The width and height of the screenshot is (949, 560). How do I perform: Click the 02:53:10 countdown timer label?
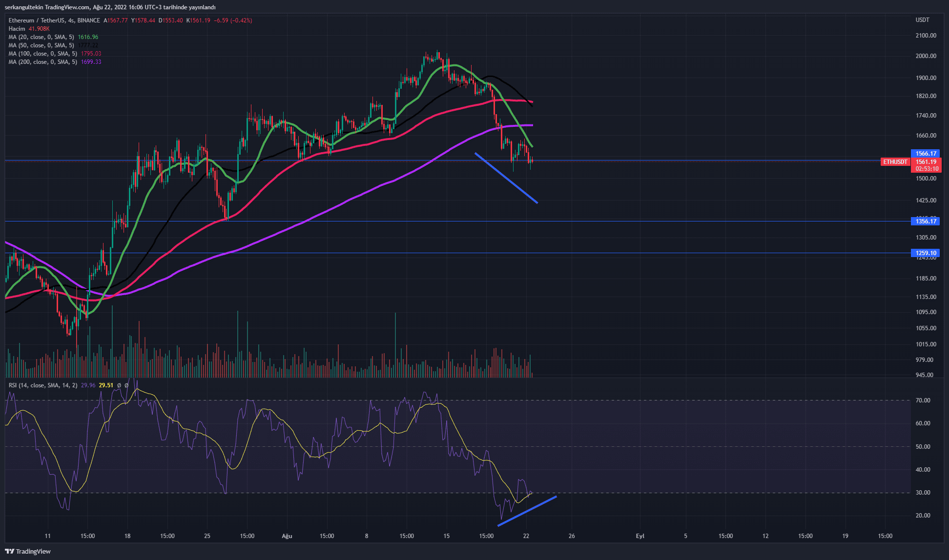(927, 169)
